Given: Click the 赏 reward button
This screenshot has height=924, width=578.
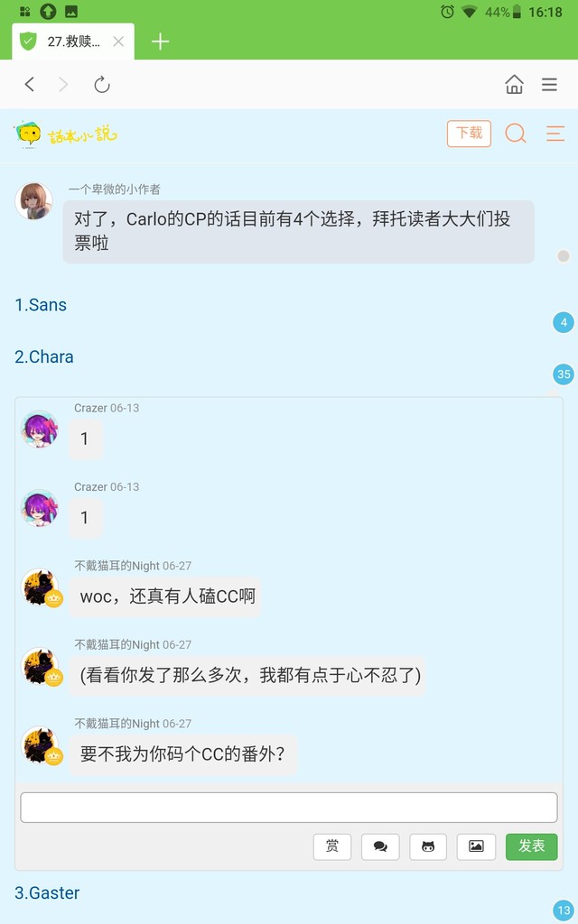Looking at the screenshot, I should coord(332,846).
